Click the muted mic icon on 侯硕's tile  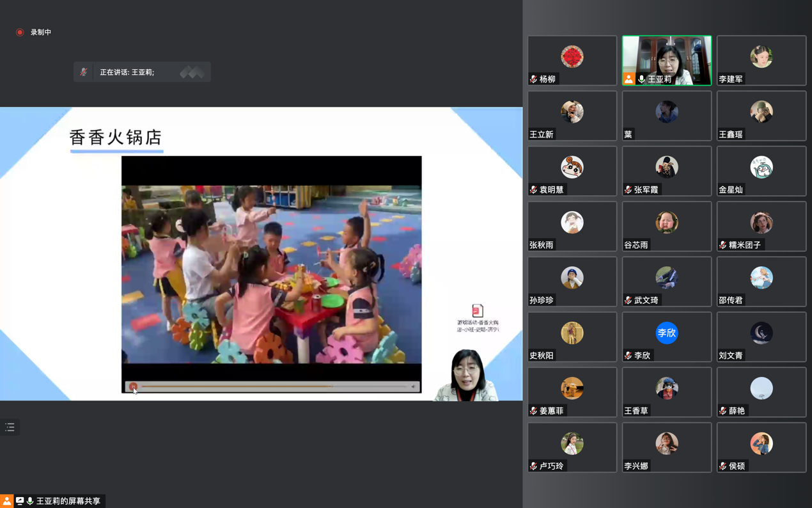point(722,466)
